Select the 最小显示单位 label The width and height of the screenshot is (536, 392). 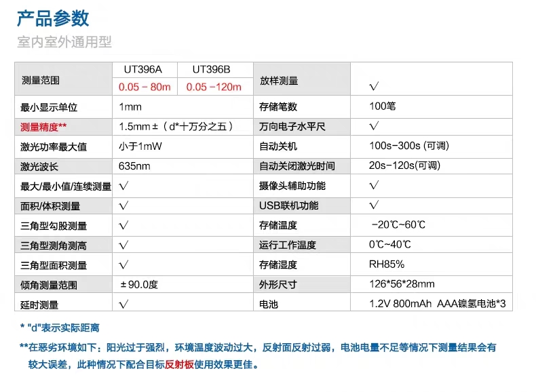(49, 107)
